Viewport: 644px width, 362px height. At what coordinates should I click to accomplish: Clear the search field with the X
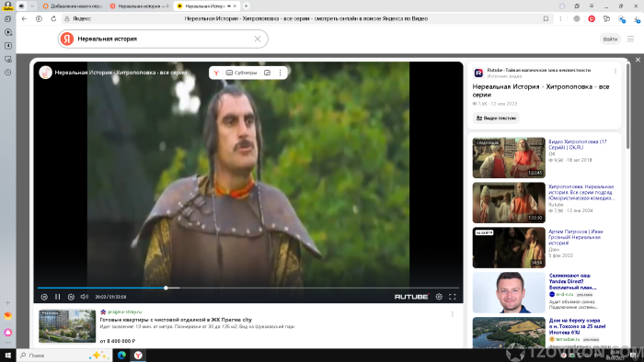pyautogui.click(x=258, y=39)
